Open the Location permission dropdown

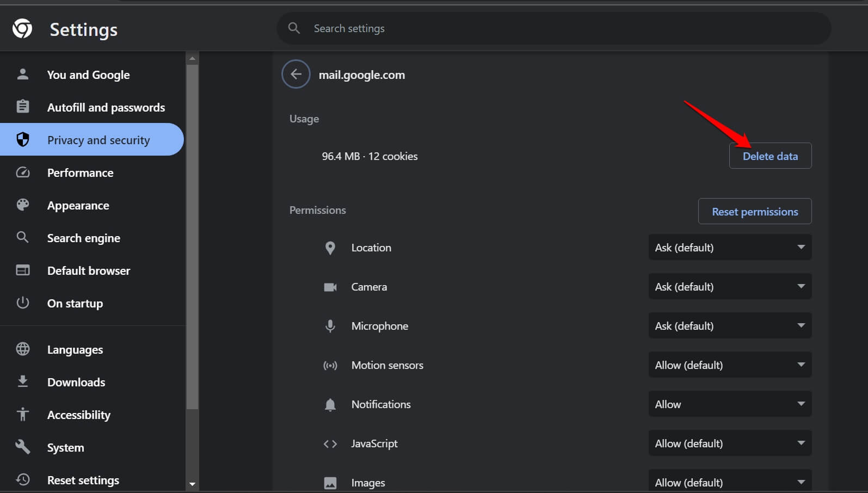click(729, 248)
